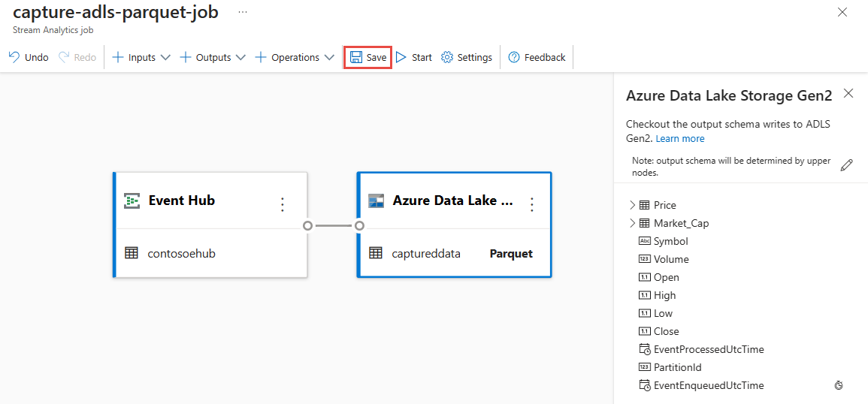Image resolution: width=868 pixels, height=404 pixels.
Task: Click the Azure Data Lake node icon
Action: tap(377, 201)
